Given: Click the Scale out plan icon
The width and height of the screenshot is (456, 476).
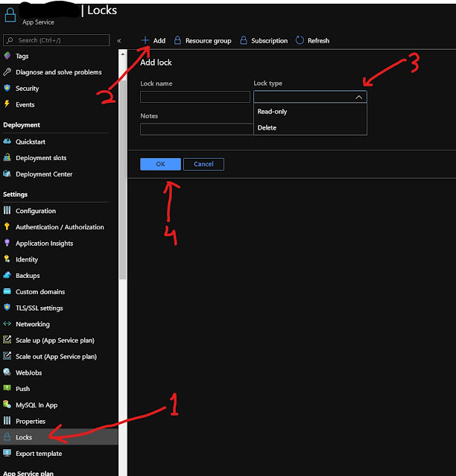Looking at the screenshot, I should pos(7,356).
